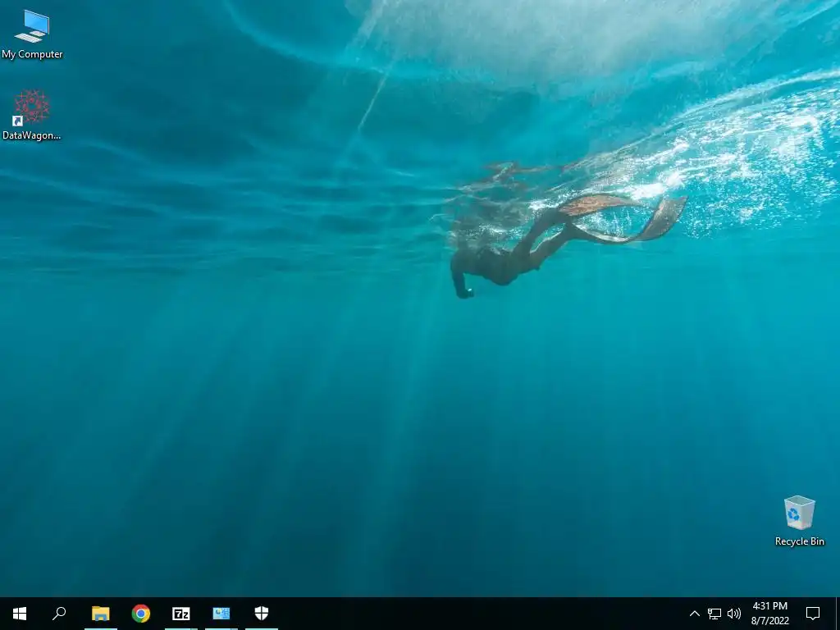Open the Control Panel taskbar icon

pos(221,614)
